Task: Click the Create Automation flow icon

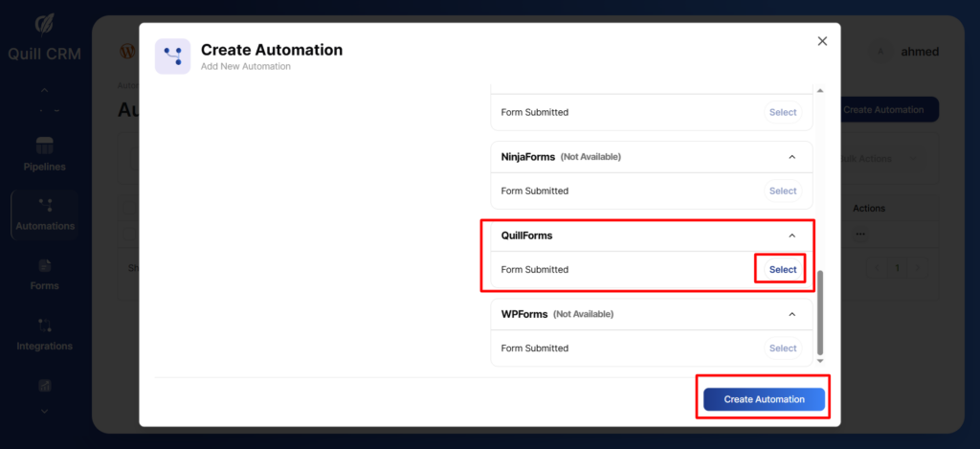Action: point(172,56)
